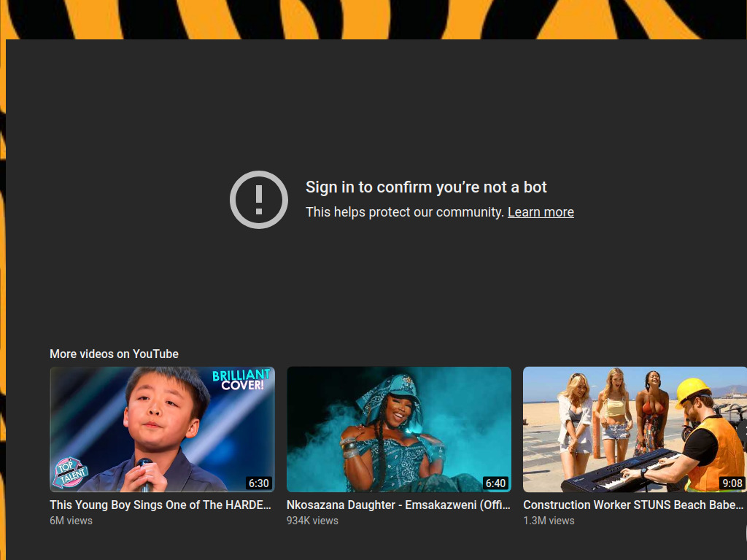Image resolution: width=747 pixels, height=560 pixels.
Task: Play the Nkosazana Daughter video thumbnail
Action: (x=399, y=429)
